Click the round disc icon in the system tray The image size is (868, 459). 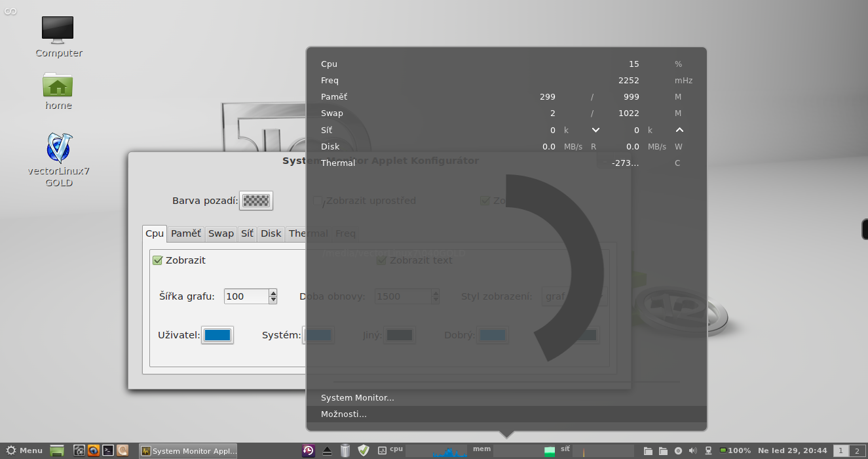tap(678, 450)
